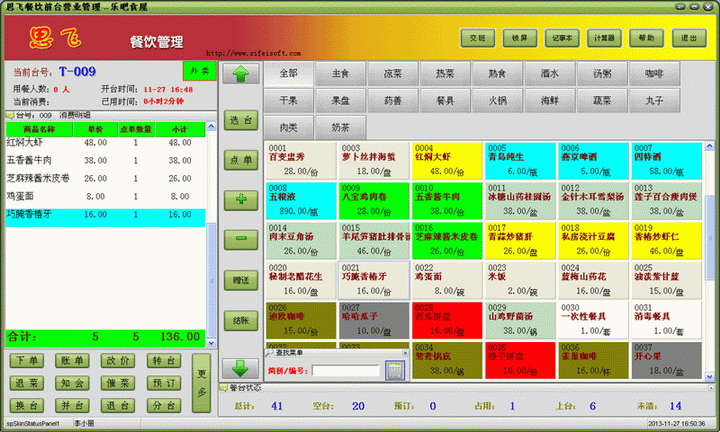Choose dish 0028 red tile
This screenshot has width=720, height=432.
447,320
